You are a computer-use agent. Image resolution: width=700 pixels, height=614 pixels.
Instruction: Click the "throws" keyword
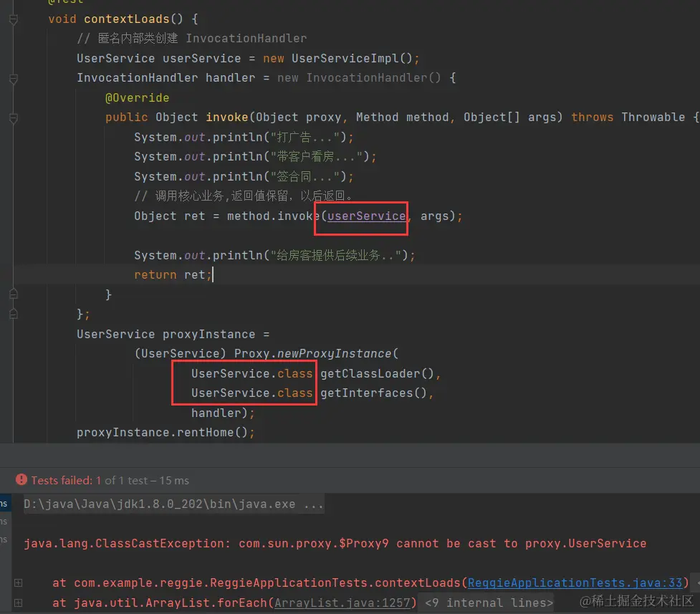(592, 117)
